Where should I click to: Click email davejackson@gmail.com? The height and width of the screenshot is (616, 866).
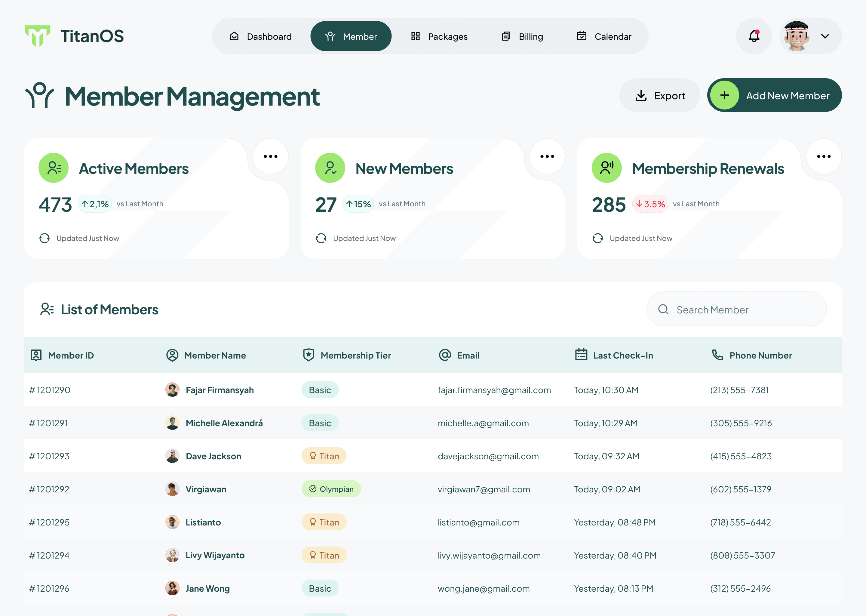[x=488, y=456]
